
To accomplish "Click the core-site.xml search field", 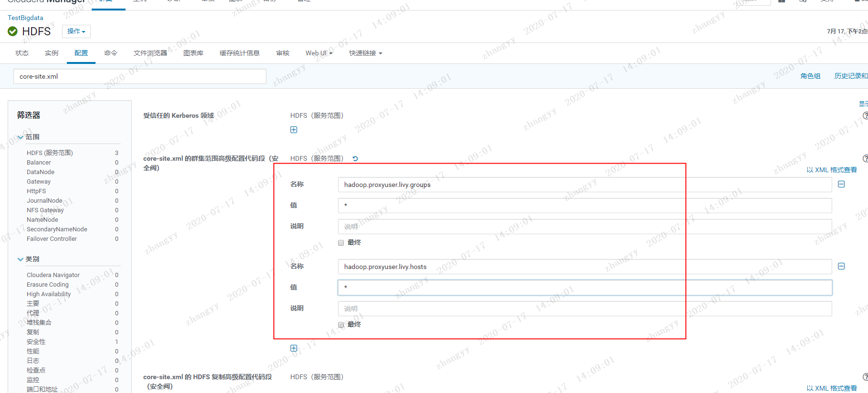I will [140, 76].
